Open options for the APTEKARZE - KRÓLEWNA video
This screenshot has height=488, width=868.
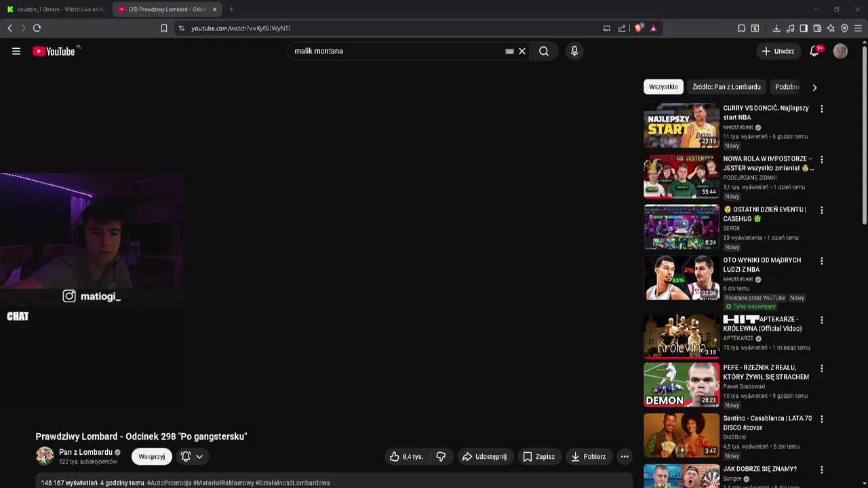(822, 320)
